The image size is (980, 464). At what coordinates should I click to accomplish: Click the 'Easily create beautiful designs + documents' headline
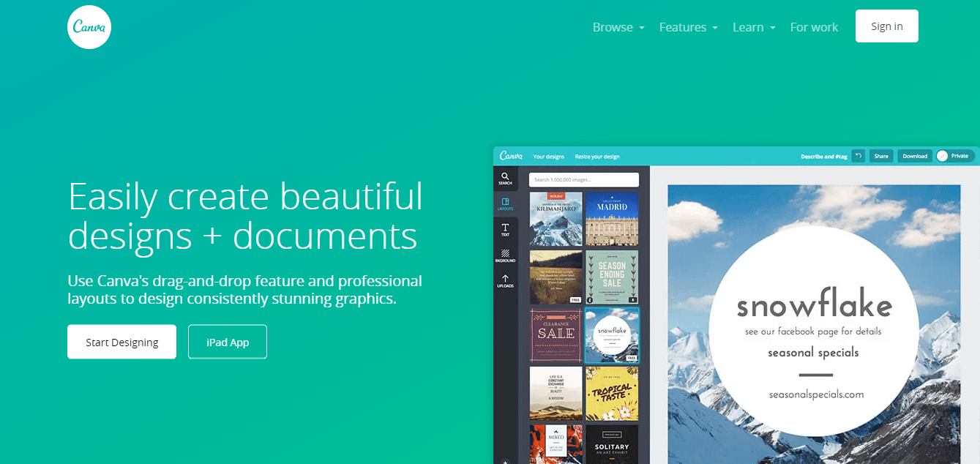245,216
